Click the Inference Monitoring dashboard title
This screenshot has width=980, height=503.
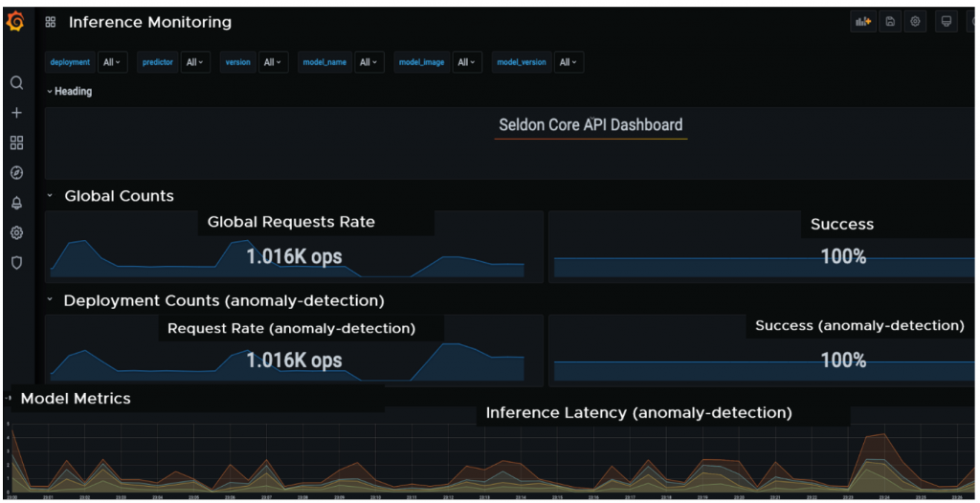pos(150,23)
